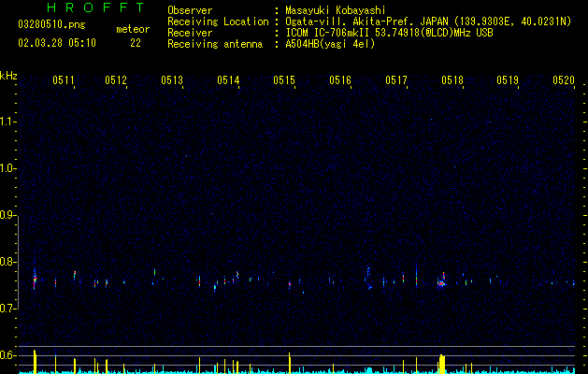Click the 1.0 kHz axis label
This screenshot has width=588, height=374.
click(x=7, y=168)
